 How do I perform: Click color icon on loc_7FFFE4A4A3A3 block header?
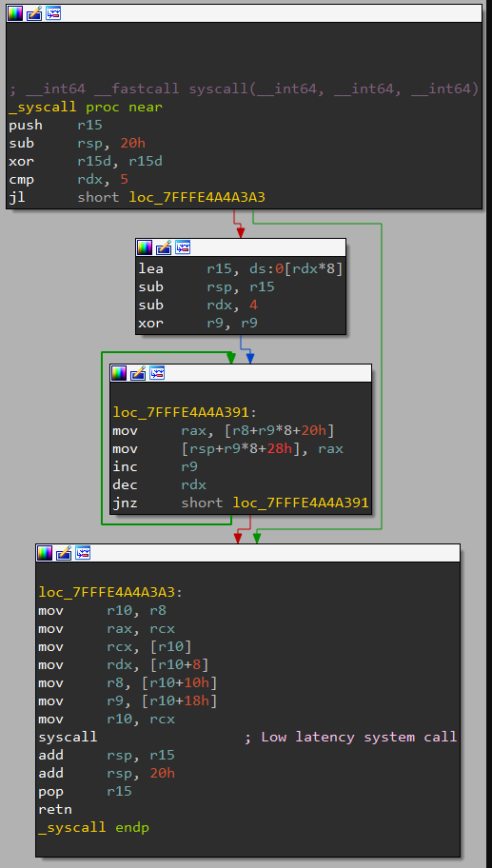pos(46,553)
